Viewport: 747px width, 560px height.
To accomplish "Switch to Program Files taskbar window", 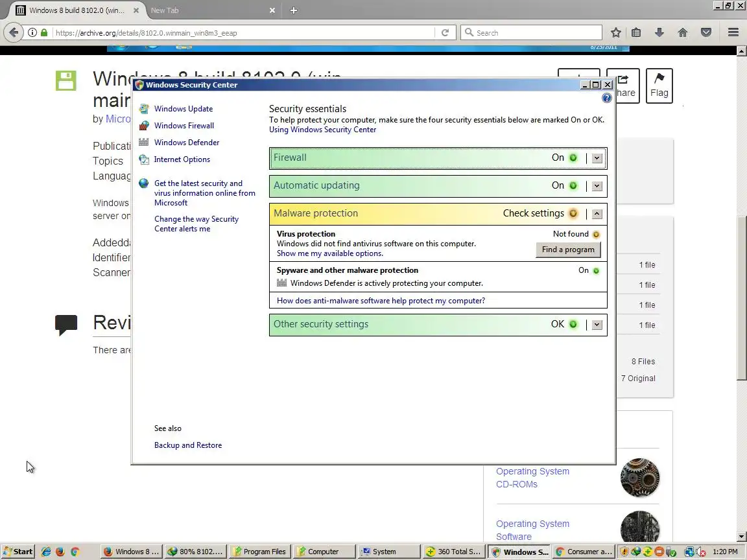I will [259, 552].
